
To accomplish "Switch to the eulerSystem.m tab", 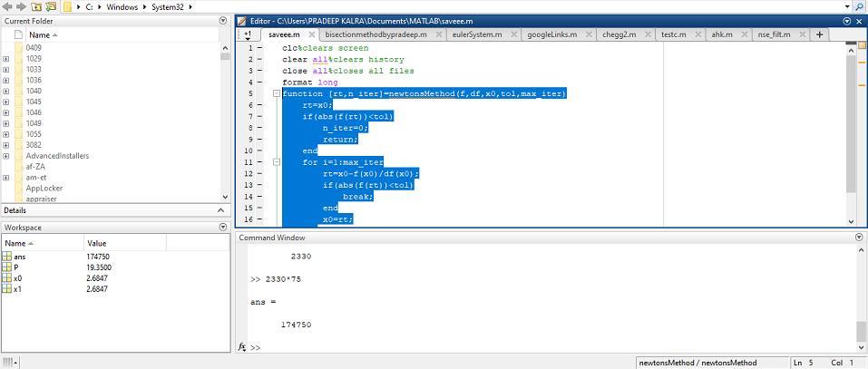I will click(x=475, y=34).
